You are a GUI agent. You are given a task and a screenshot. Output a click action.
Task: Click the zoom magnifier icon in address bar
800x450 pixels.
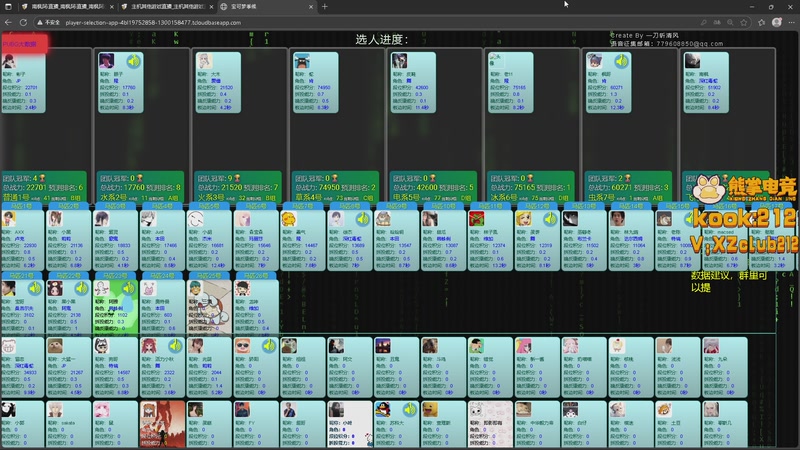pos(730,22)
